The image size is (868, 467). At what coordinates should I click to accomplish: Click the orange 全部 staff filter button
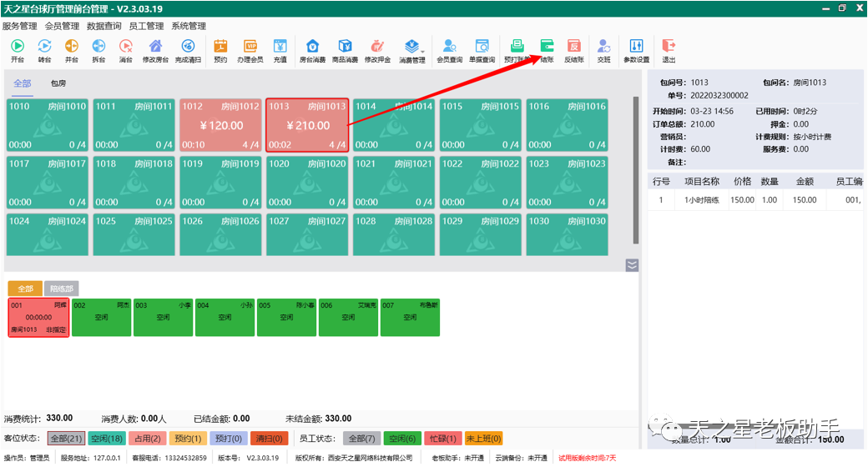pos(26,289)
